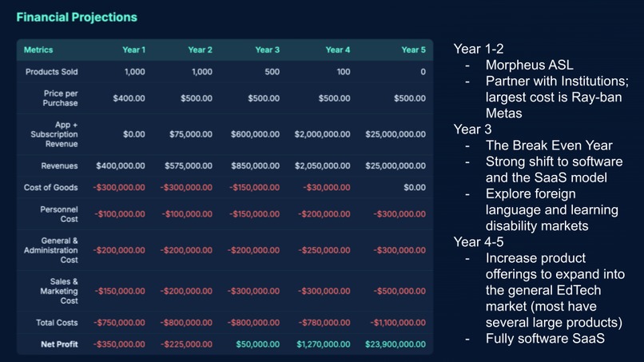Image resolution: width=644 pixels, height=362 pixels.
Task: Select the Personnel Cost row label
Action: [59, 214]
